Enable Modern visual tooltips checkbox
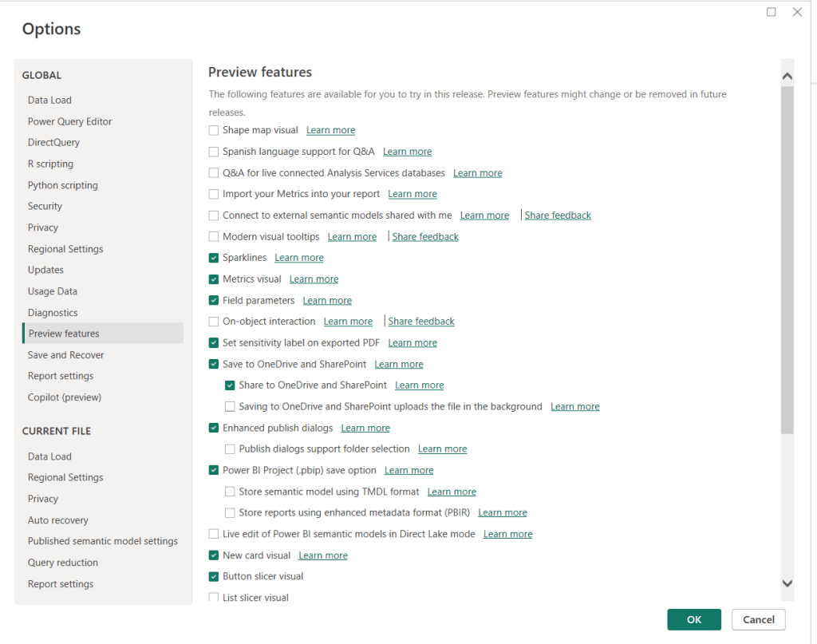Viewport: 817px width, 644px height. click(214, 236)
